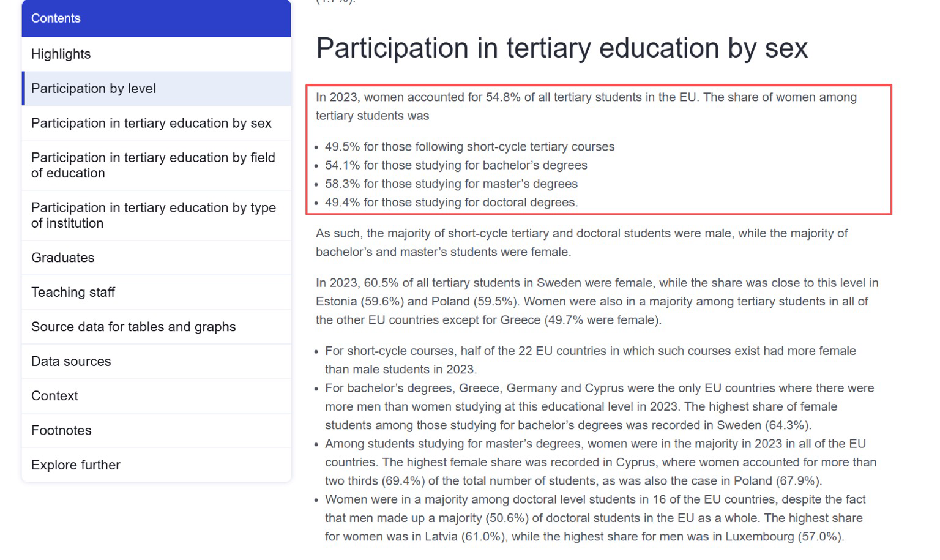Click the blue Contents header bar

point(156,18)
